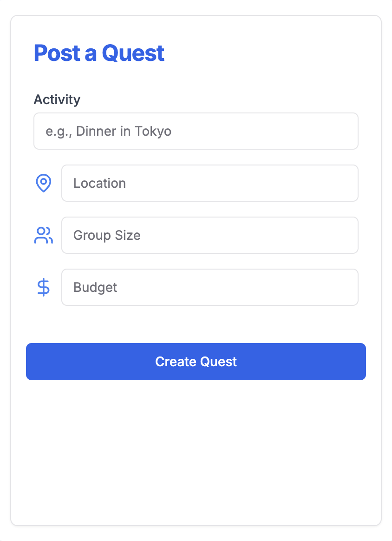Click the Activity field label
This screenshot has height=541, width=392.
57,99
